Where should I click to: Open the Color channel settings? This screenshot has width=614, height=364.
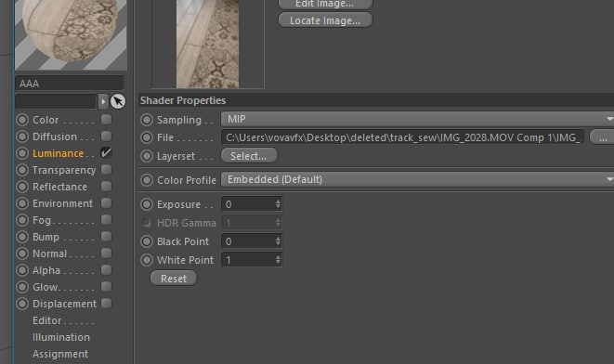[x=46, y=120]
